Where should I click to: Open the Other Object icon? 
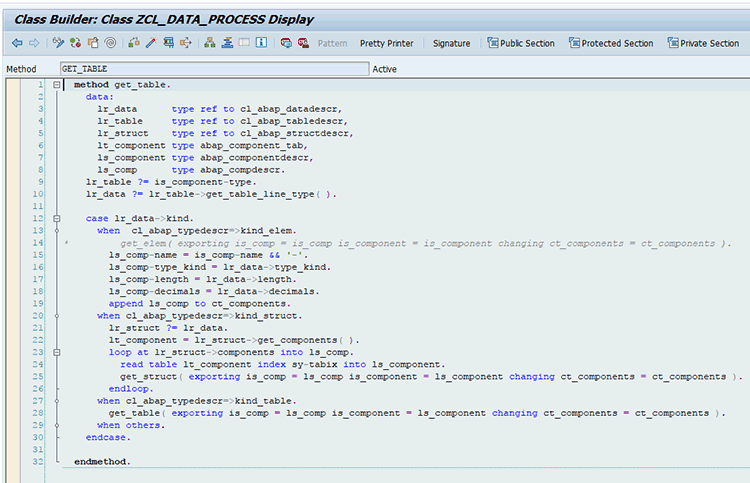(x=93, y=43)
